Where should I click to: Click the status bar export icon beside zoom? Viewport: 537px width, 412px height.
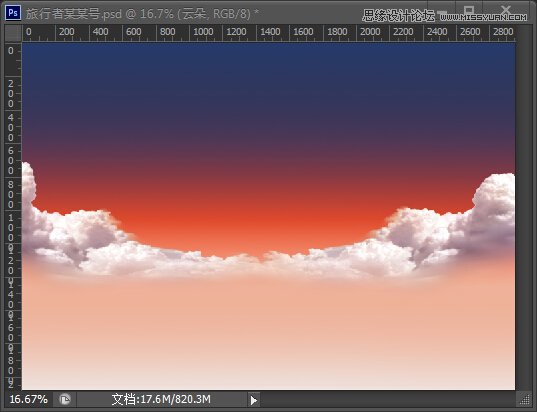[65, 399]
